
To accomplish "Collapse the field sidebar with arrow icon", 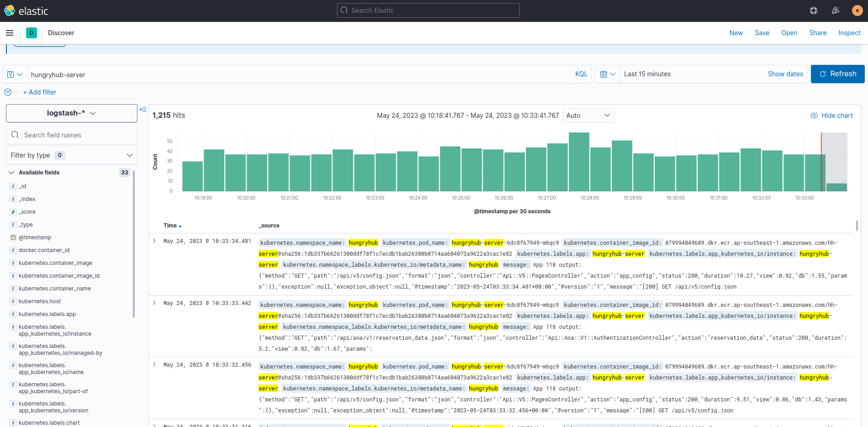I will pos(143,110).
